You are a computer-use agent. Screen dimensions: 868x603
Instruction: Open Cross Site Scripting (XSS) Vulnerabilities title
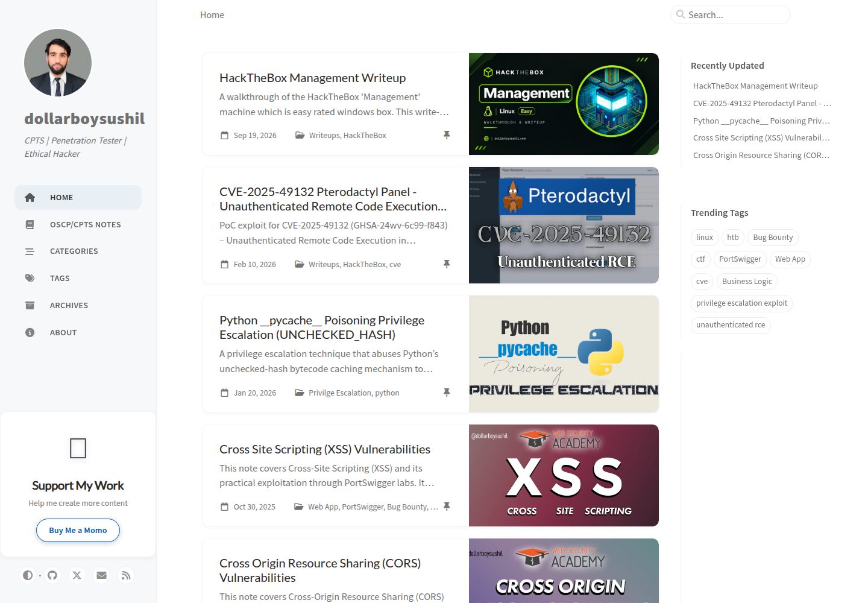tap(325, 449)
